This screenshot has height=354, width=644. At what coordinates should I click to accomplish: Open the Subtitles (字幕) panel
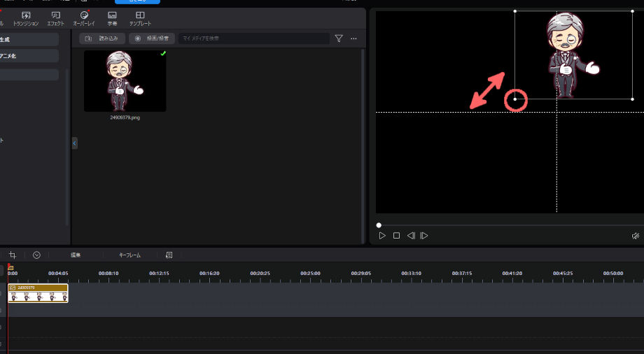112,17
